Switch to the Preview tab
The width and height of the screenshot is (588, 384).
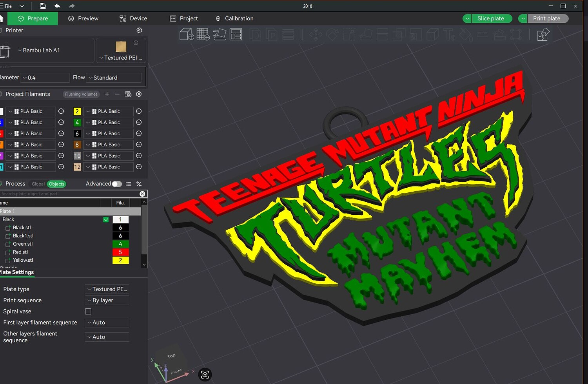pos(83,18)
